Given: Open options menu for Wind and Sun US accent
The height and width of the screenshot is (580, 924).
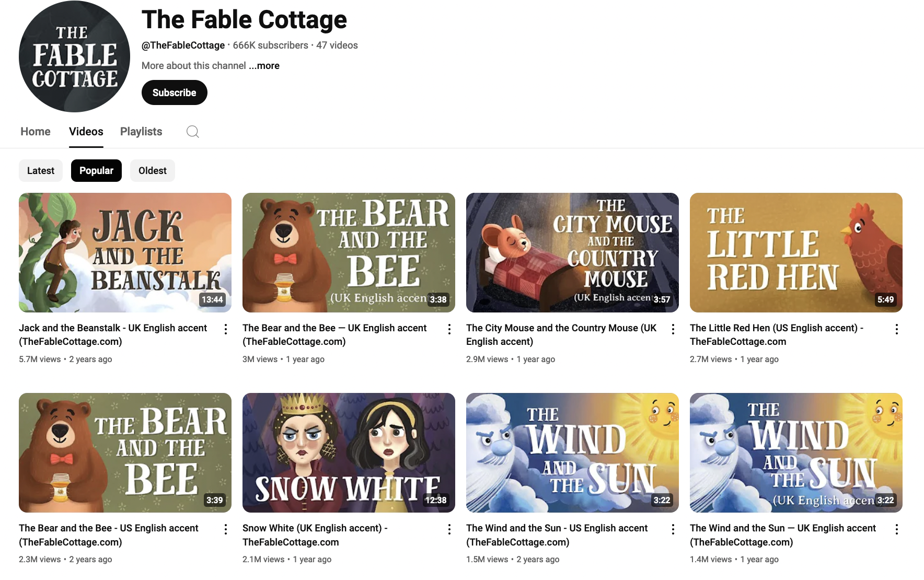Looking at the screenshot, I should click(x=673, y=529).
